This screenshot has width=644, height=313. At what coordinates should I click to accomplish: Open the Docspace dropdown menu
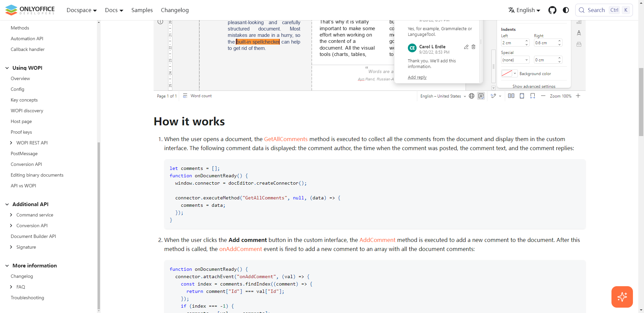coord(82,10)
